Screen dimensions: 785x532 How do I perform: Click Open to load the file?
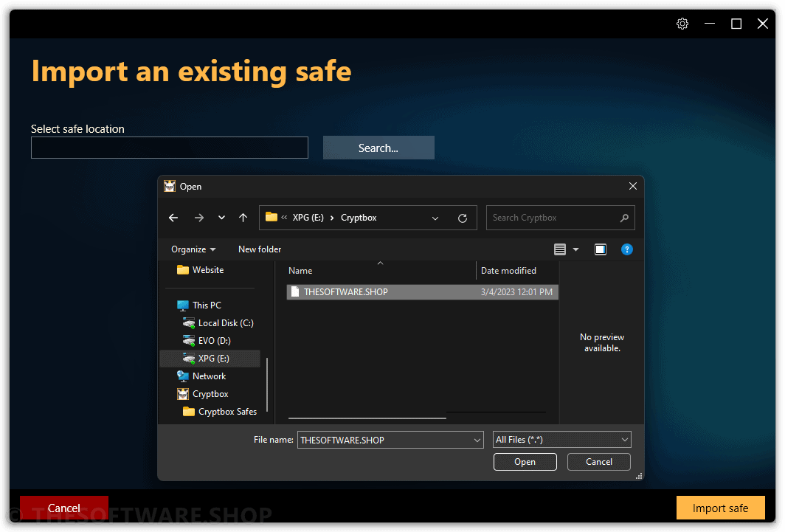[525, 461]
